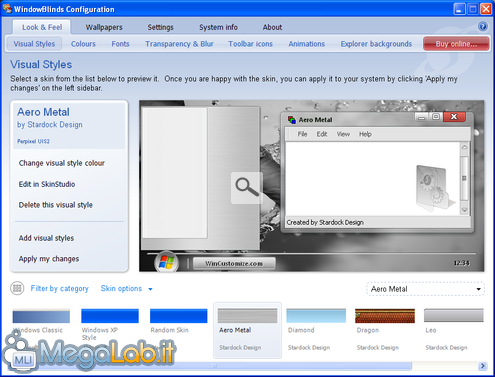Open the Explorer backgrounds section
495x377 pixels.
click(376, 44)
